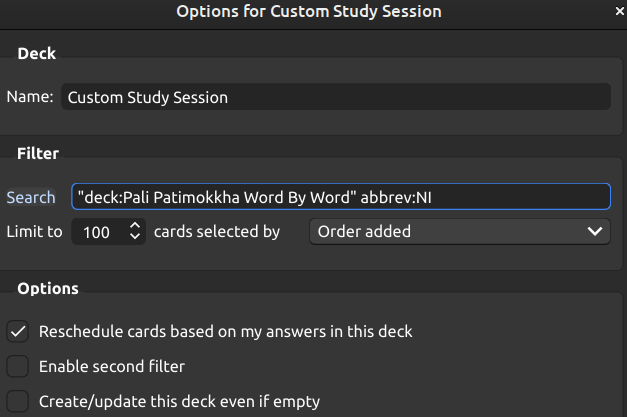Click the Options for Custom Study Session title bar

(308, 12)
